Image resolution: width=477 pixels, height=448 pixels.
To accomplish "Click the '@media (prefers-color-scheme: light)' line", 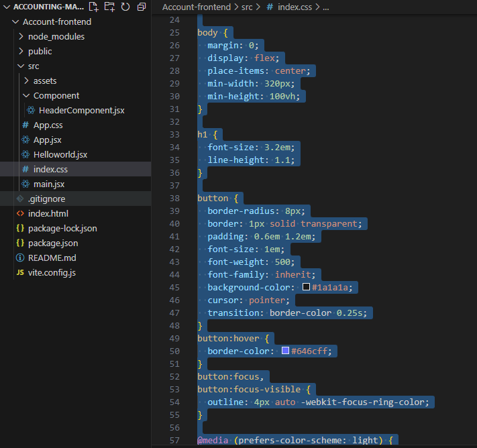I will click(x=295, y=440).
